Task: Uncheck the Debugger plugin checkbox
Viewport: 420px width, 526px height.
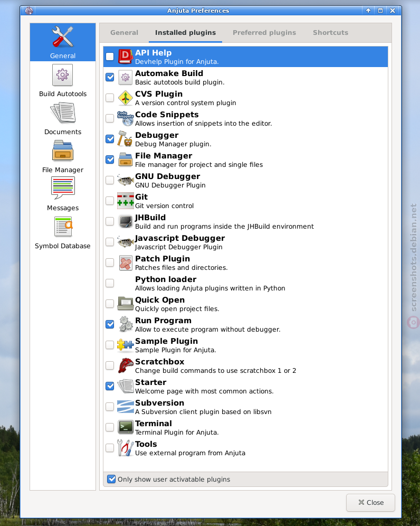Action: [x=110, y=139]
